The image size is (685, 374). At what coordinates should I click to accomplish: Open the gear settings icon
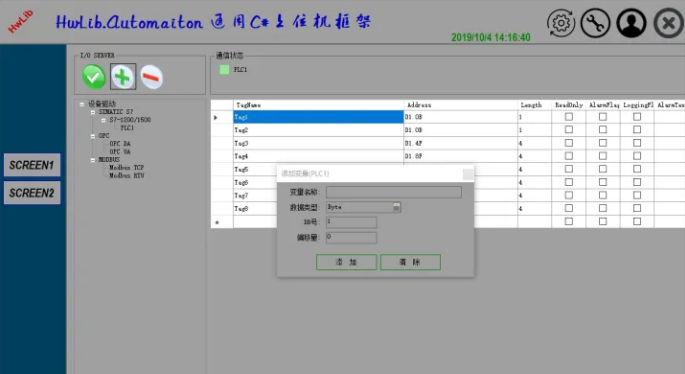pos(561,23)
